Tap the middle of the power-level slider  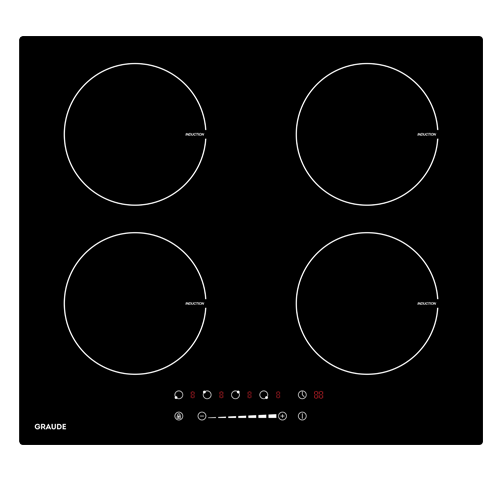[x=242, y=416]
